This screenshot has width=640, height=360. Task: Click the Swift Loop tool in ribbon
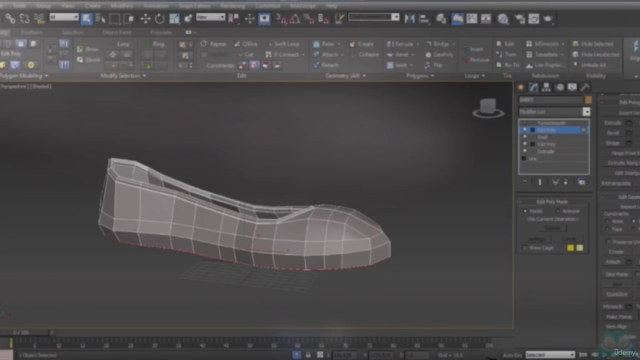click(283, 44)
